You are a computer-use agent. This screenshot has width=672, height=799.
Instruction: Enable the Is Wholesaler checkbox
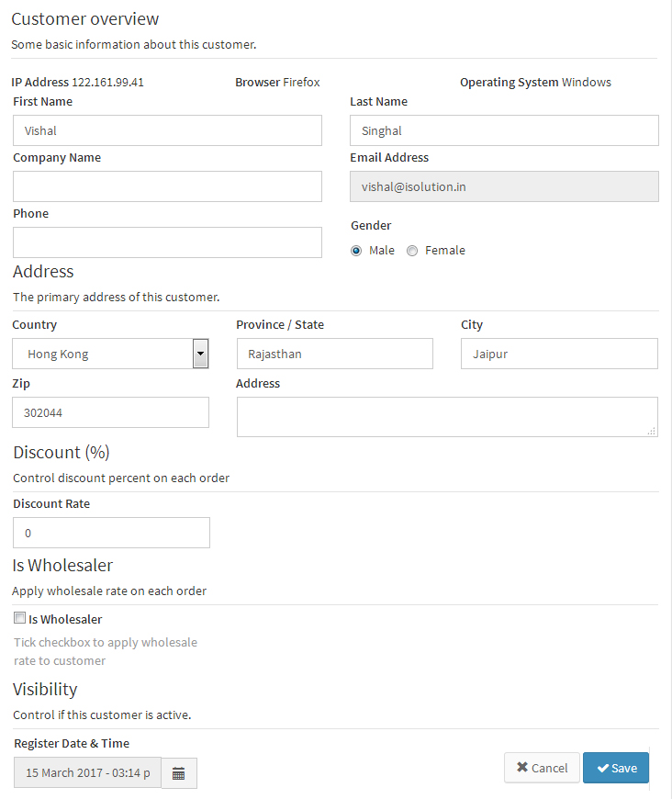pos(19,617)
